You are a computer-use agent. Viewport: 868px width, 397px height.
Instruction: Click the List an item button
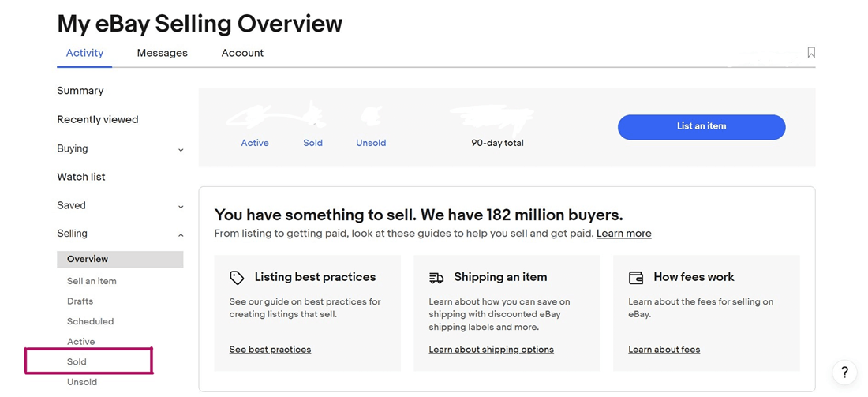click(702, 127)
